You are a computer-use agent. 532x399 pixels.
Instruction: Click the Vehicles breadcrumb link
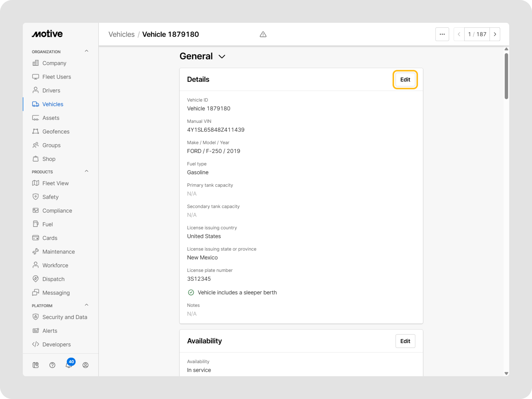(121, 34)
